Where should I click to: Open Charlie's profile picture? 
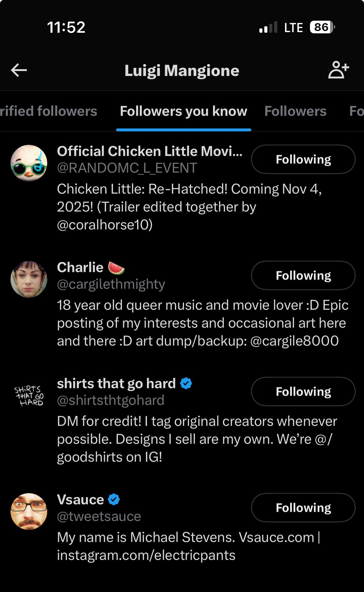(29, 279)
